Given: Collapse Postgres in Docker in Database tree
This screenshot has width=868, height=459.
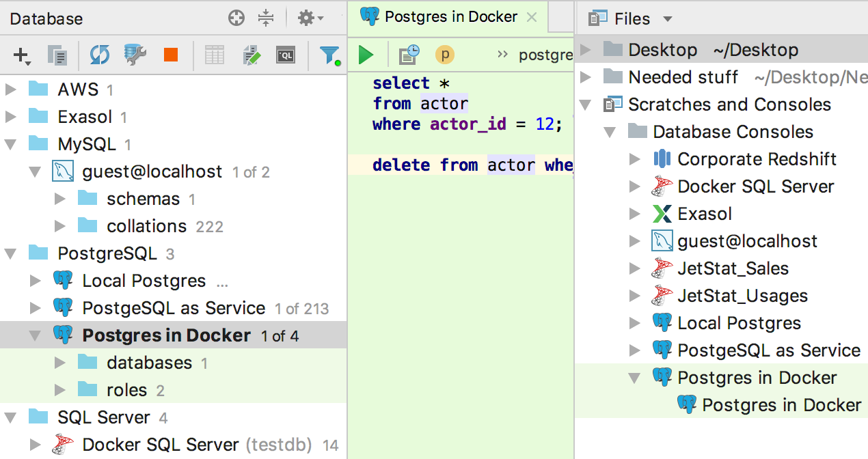Looking at the screenshot, I should click(x=35, y=335).
